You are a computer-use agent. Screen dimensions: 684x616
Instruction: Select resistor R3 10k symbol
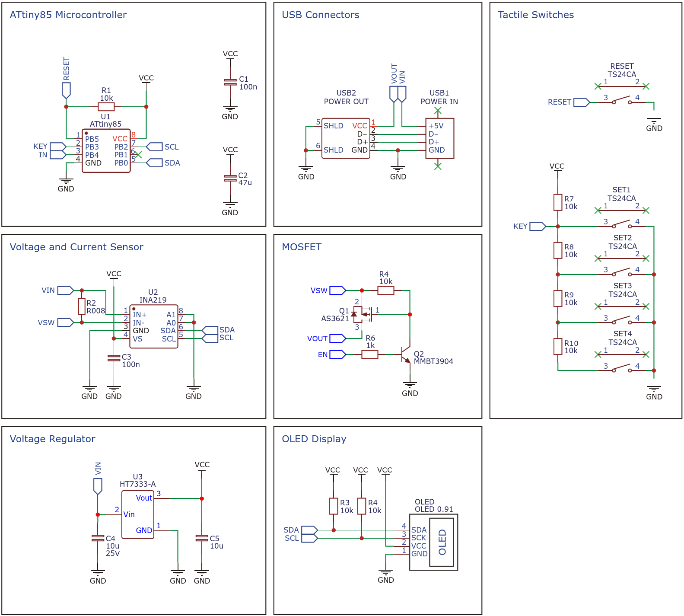pyautogui.click(x=334, y=506)
